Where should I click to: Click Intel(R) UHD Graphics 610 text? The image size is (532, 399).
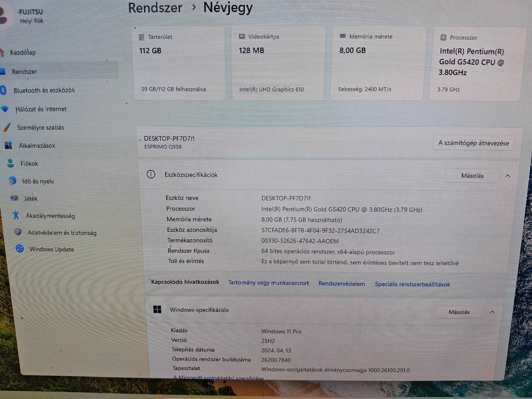tap(271, 89)
